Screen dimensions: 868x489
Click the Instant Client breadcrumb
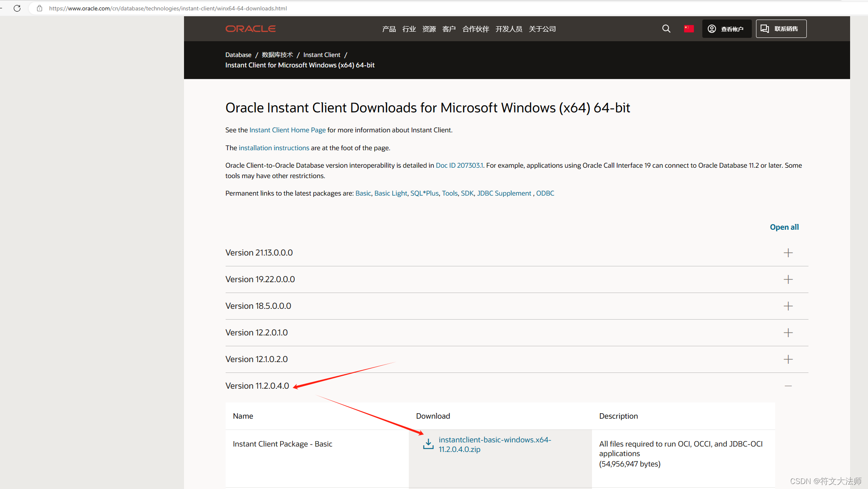(321, 55)
